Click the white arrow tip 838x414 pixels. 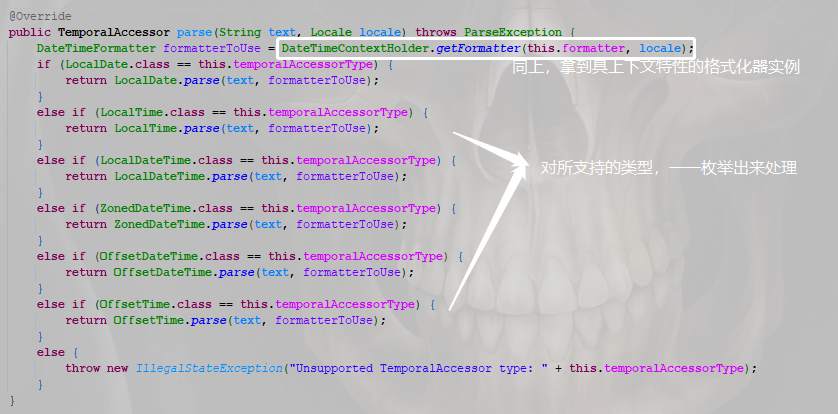pos(523,159)
